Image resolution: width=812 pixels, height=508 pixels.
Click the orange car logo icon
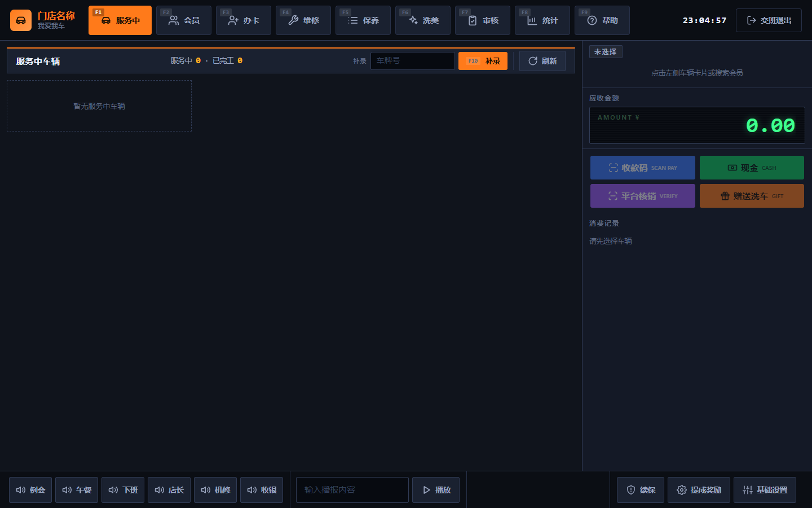tap(21, 20)
